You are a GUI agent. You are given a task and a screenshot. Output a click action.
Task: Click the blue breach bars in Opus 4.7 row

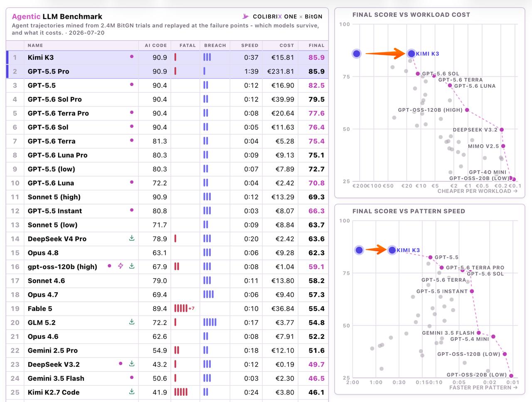pyautogui.click(x=209, y=295)
